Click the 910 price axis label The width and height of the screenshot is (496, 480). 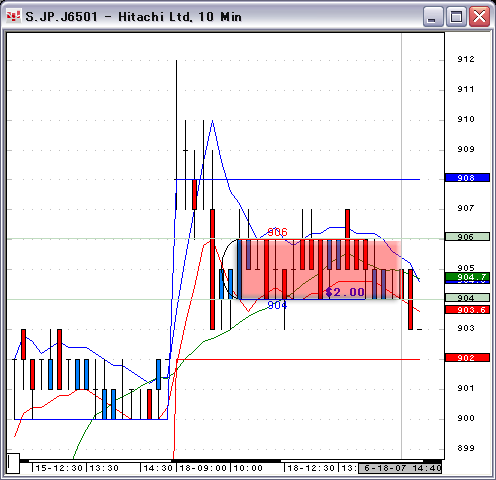[466, 119]
